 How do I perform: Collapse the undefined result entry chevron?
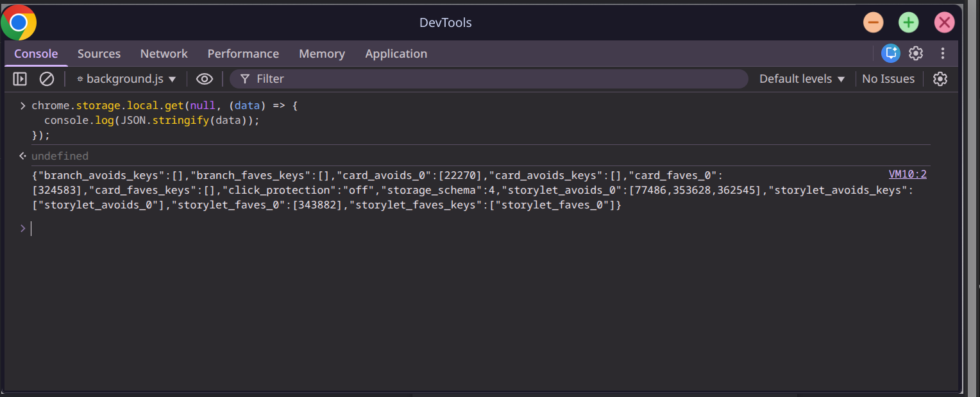coord(22,155)
